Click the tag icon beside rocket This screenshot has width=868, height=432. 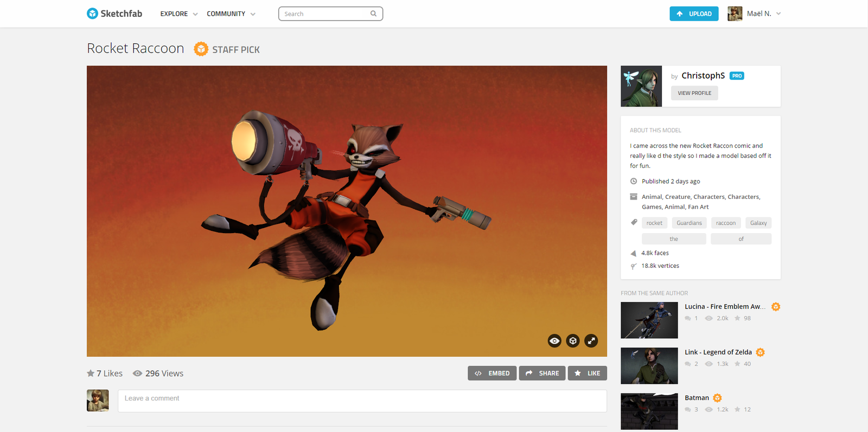pos(634,222)
